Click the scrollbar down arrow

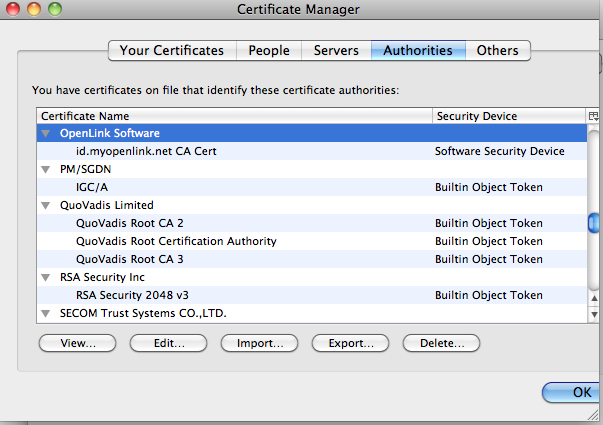tap(594, 314)
